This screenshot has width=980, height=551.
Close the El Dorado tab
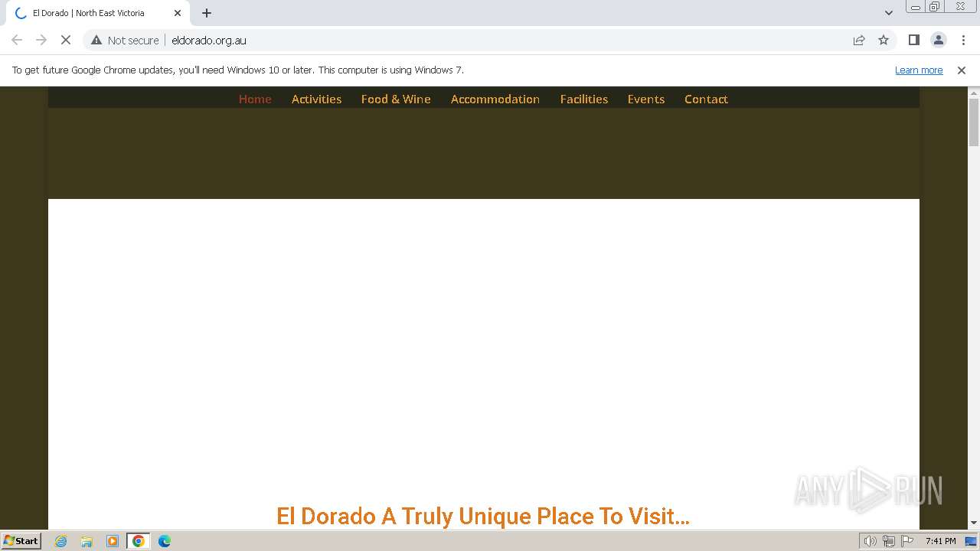(x=178, y=13)
